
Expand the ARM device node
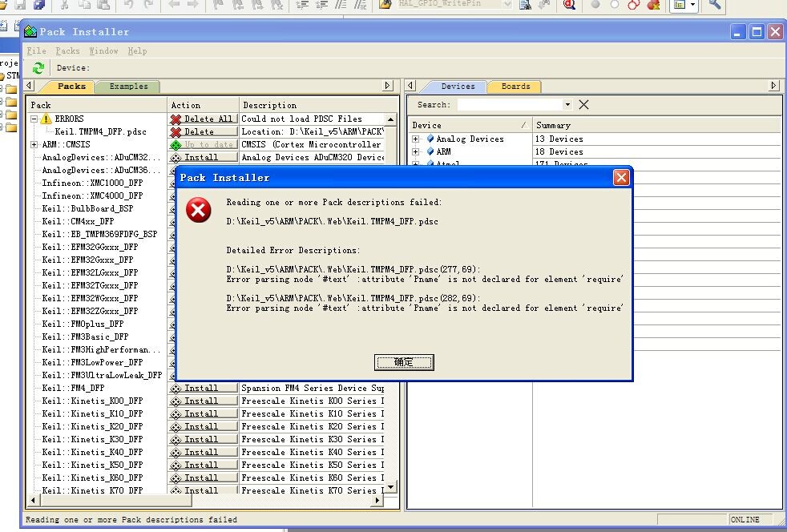[416, 151]
